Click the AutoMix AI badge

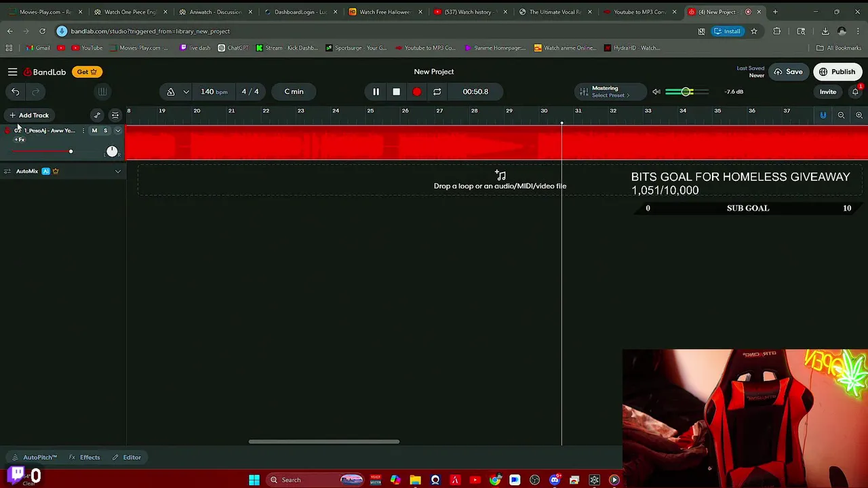pos(46,171)
